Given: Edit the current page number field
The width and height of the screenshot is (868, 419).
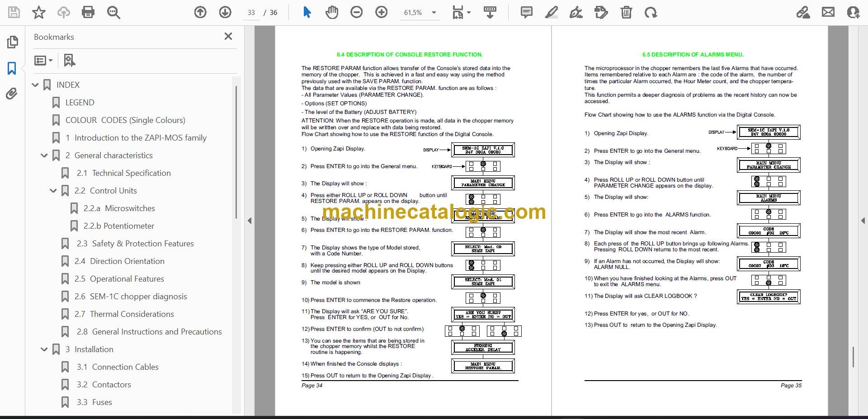Looking at the screenshot, I should (x=251, y=13).
